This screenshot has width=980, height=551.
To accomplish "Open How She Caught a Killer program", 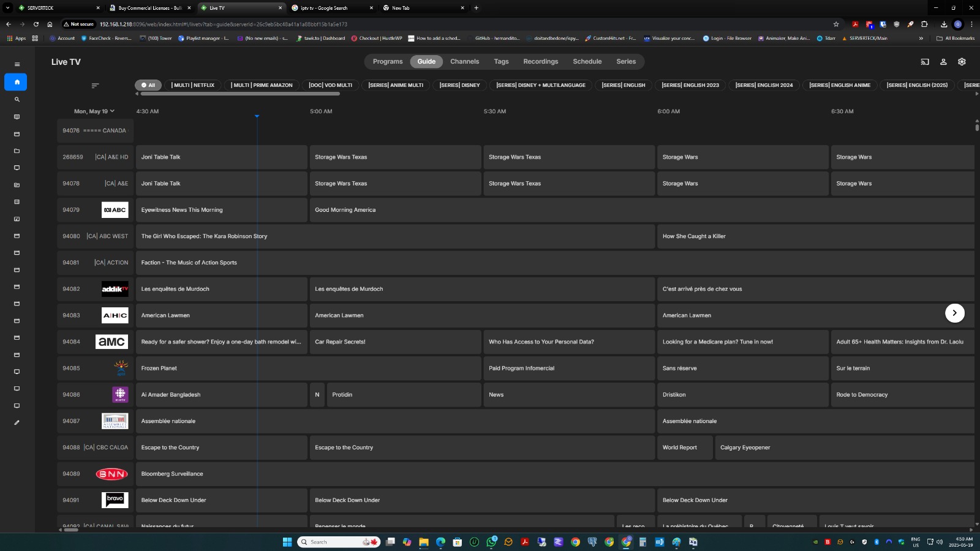I will click(x=816, y=236).
